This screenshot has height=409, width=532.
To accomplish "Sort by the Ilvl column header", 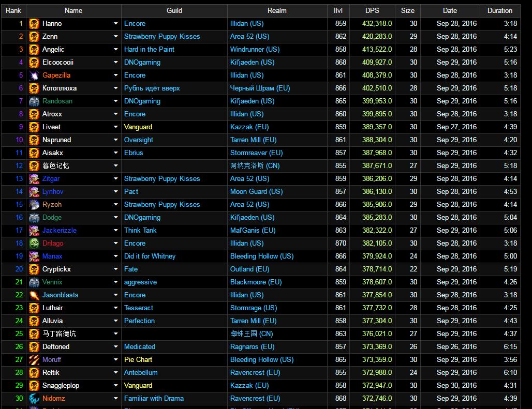I will [338, 10].
